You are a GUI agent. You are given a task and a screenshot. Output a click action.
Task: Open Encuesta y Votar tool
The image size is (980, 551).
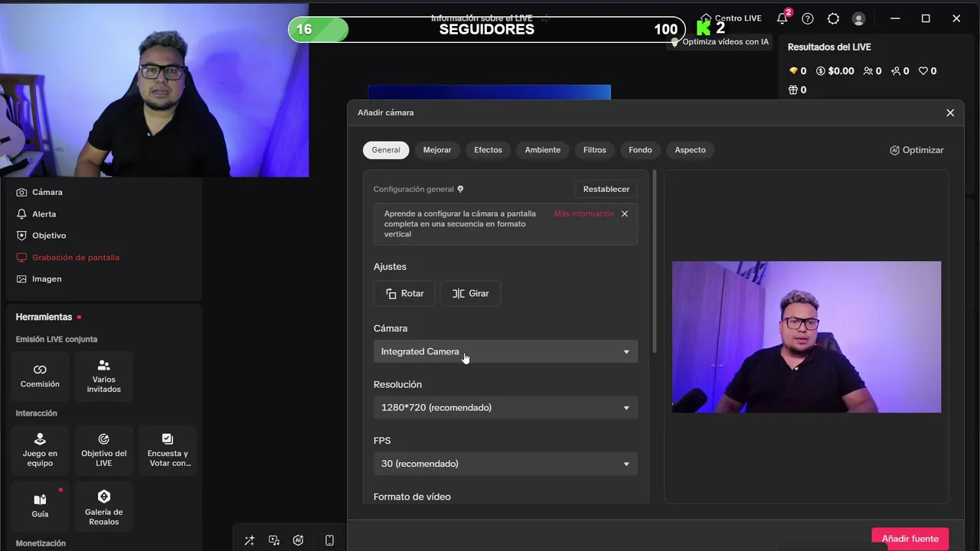[x=168, y=450]
